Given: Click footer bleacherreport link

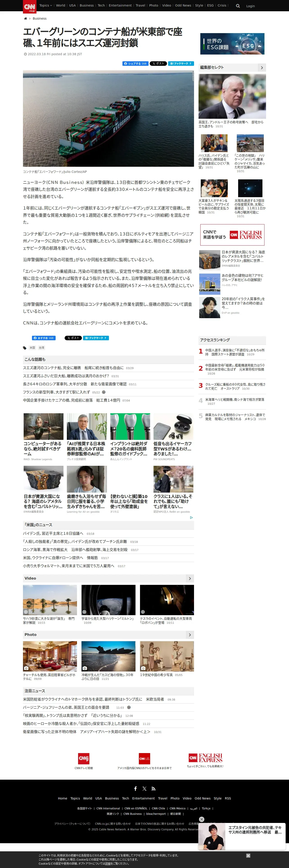Looking at the screenshot, I should 156,814.
